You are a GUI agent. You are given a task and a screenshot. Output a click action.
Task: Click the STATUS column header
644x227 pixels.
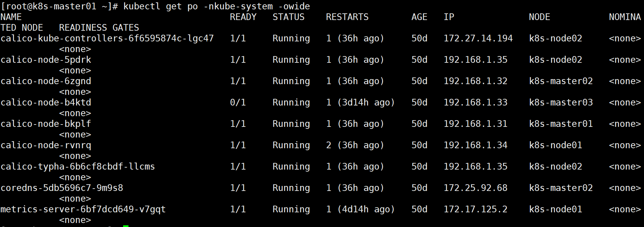[x=289, y=17]
